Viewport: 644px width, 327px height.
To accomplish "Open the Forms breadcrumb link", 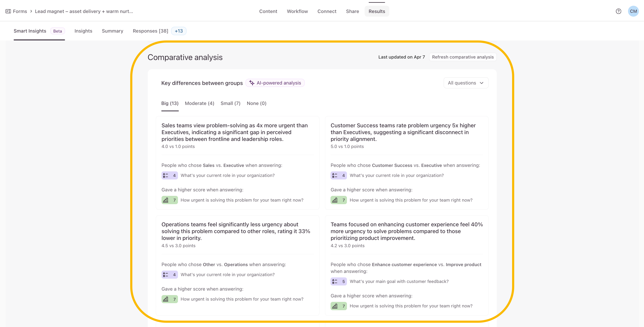I will pos(20,11).
